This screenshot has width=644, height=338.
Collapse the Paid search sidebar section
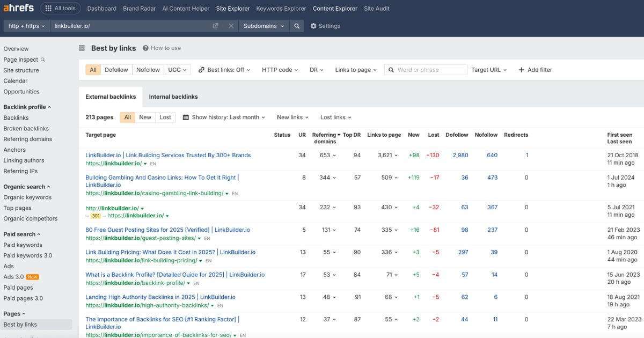click(22, 234)
